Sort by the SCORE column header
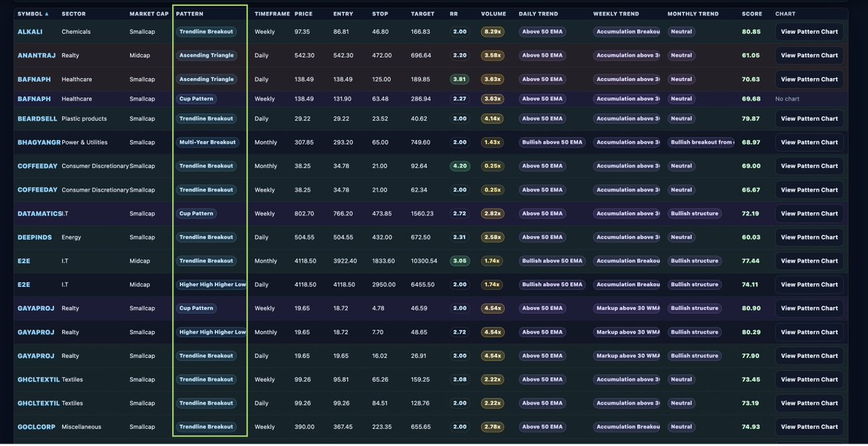The height and width of the screenshot is (446, 868). tap(752, 14)
